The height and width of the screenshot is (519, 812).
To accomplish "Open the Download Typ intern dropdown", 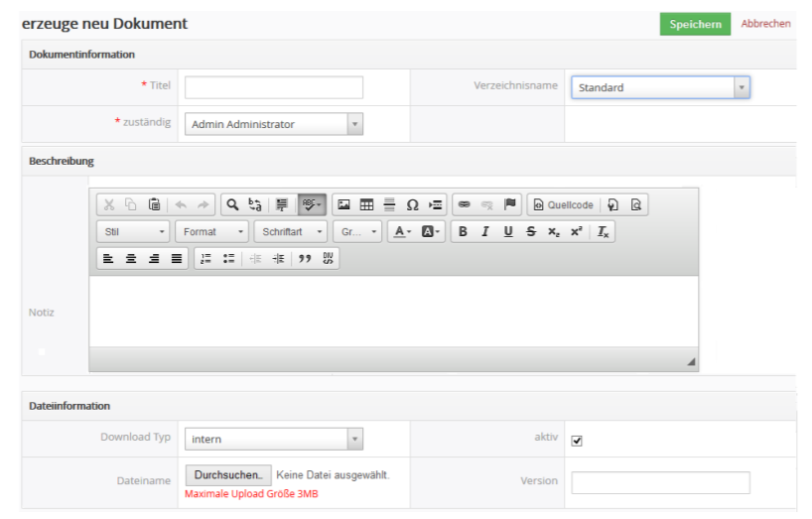I will [x=274, y=439].
